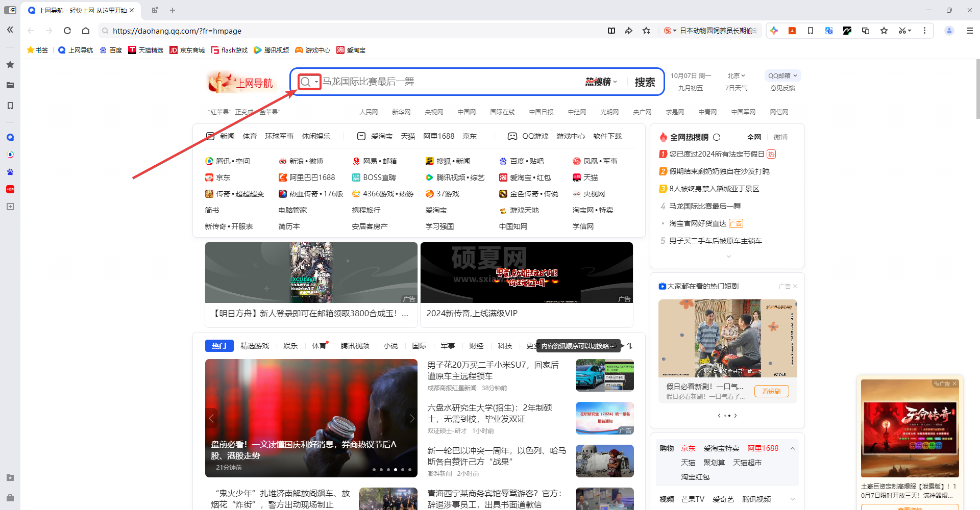Click the translate page toolbar icon
The image size is (980, 510).
(829, 31)
